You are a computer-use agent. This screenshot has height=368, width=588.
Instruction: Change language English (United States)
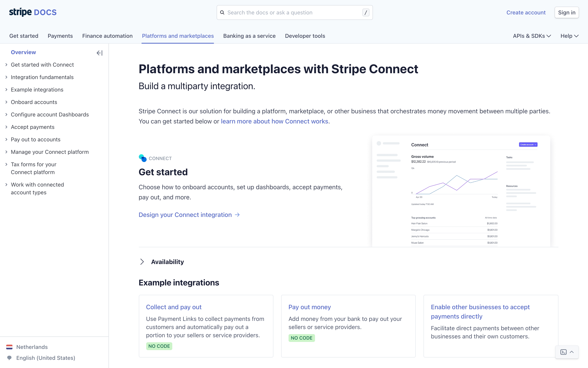tap(46, 358)
